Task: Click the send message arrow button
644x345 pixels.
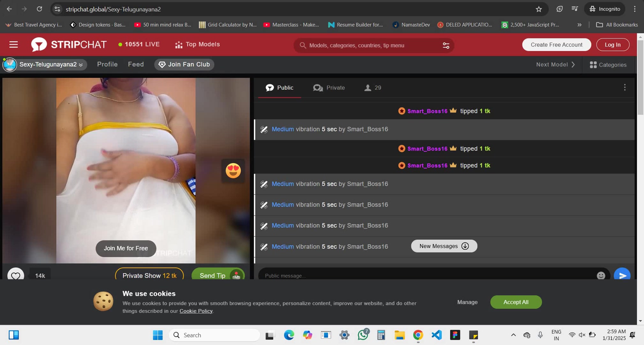Action: [x=622, y=275]
